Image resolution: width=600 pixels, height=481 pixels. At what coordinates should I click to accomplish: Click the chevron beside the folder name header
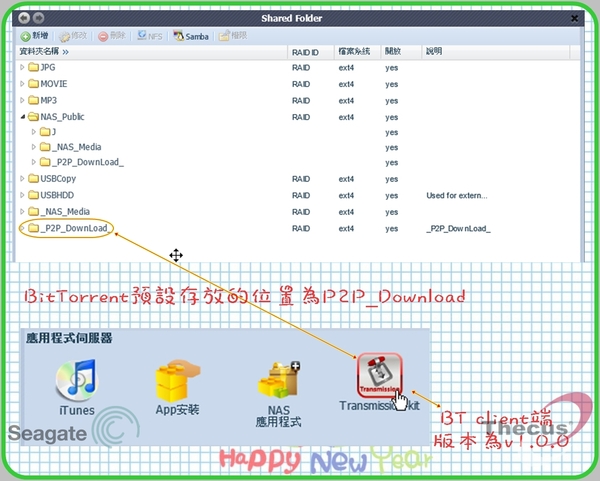(x=65, y=52)
